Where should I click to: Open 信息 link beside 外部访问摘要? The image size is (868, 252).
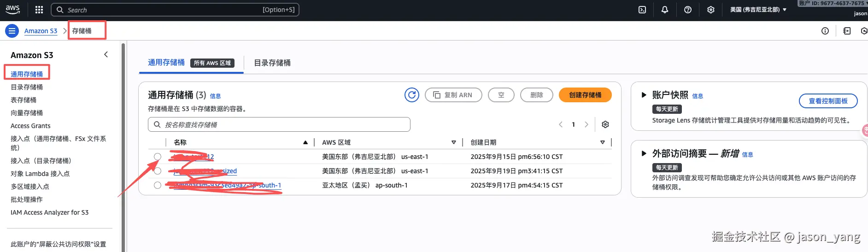coord(748,155)
